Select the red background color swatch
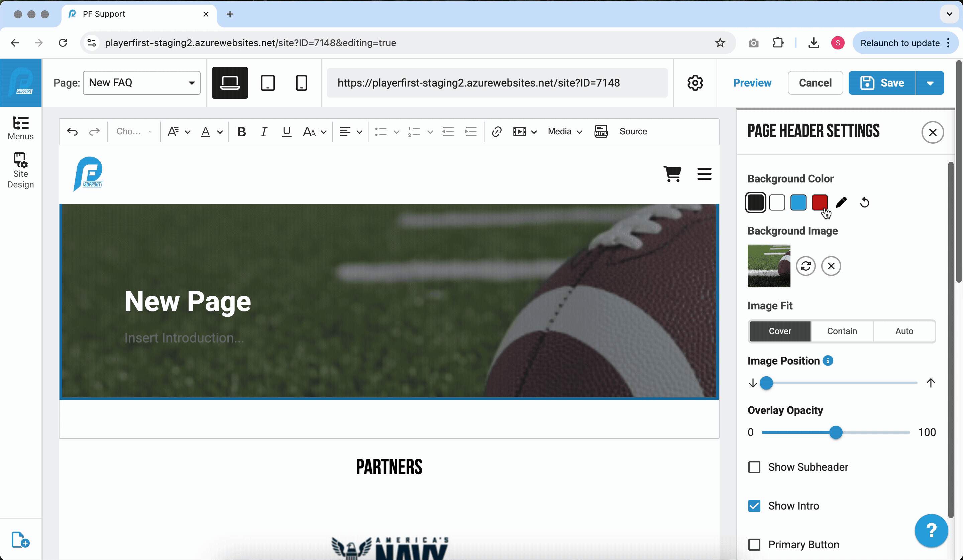This screenshot has width=963, height=560. [x=819, y=202]
